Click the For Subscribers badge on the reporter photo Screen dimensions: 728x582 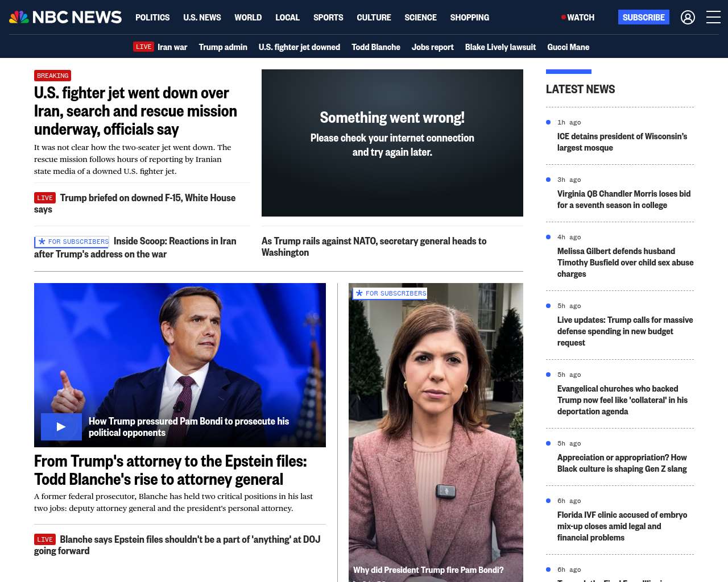(x=390, y=293)
